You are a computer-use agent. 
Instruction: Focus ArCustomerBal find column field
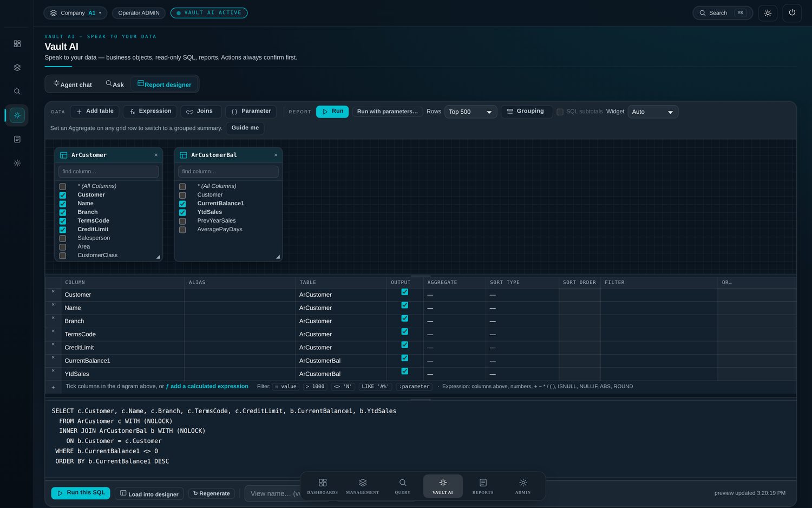(x=228, y=172)
